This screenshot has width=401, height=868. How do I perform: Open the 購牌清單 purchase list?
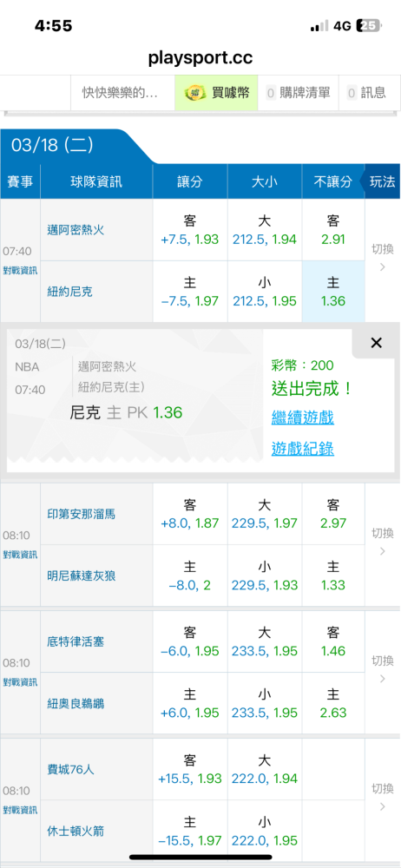(299, 93)
